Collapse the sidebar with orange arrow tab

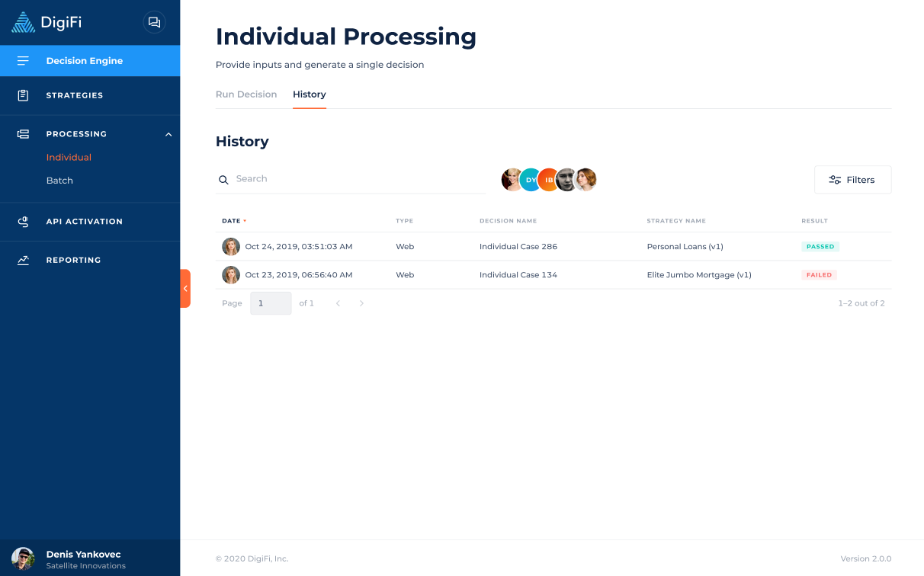pyautogui.click(x=185, y=288)
